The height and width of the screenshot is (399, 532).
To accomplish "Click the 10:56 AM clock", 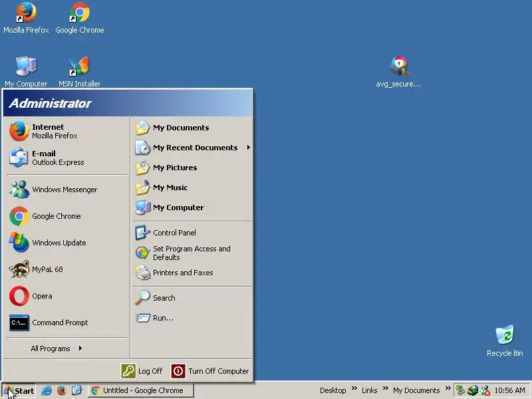I will [x=509, y=390].
